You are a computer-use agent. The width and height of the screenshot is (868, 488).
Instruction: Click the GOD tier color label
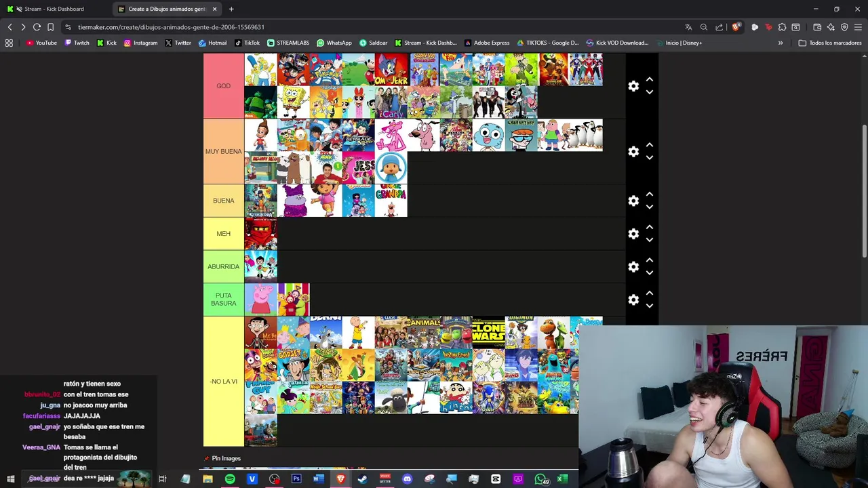pyautogui.click(x=223, y=86)
